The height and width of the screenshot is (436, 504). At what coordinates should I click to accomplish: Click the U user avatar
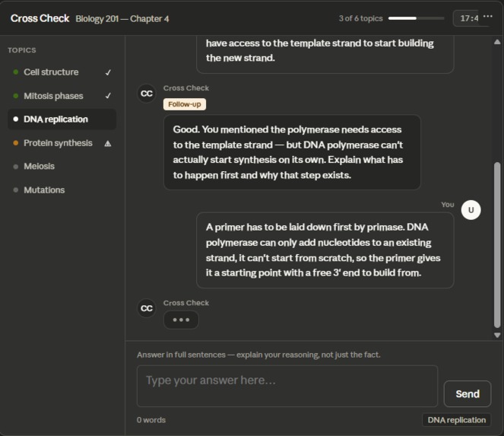471,210
